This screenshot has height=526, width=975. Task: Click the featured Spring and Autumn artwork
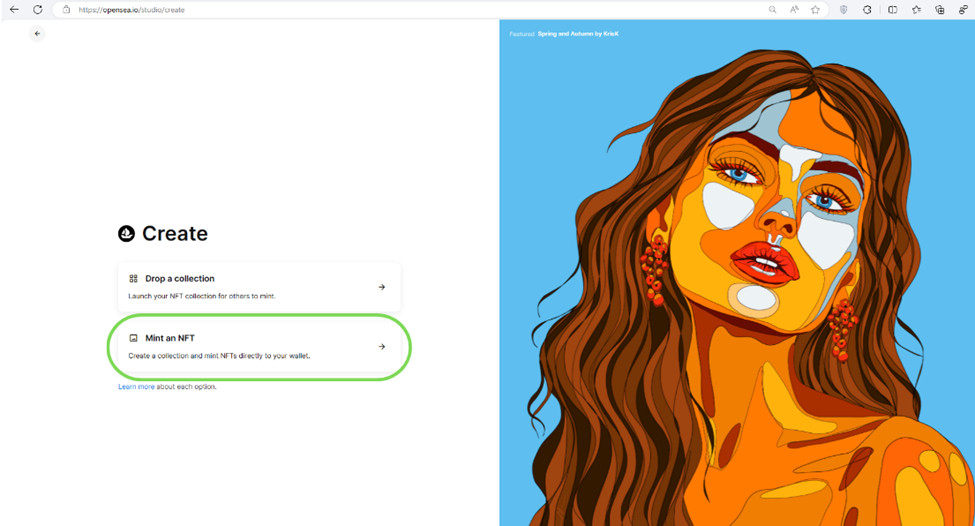pyautogui.click(x=737, y=274)
